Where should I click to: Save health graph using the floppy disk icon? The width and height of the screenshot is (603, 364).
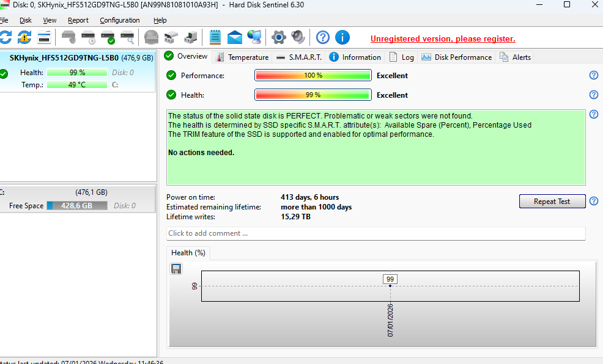click(176, 269)
